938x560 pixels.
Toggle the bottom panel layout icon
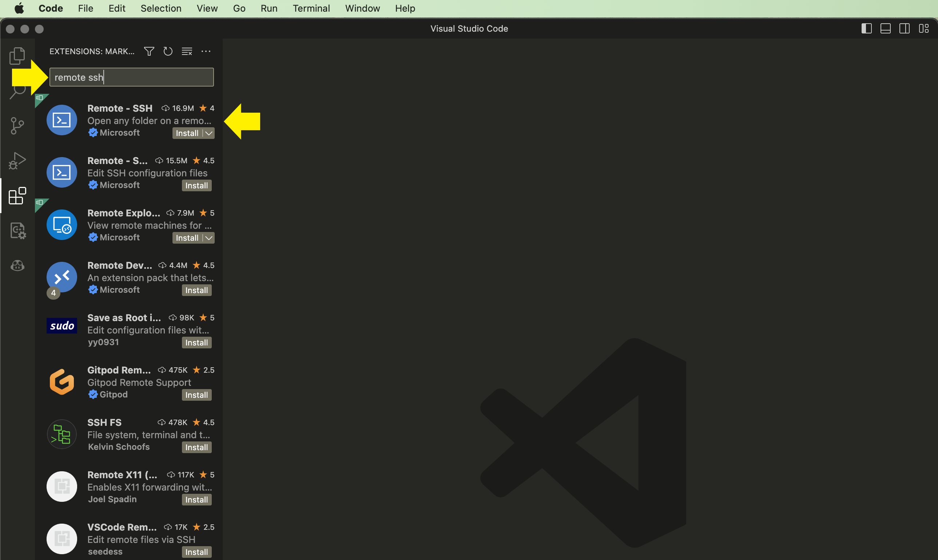(885, 29)
